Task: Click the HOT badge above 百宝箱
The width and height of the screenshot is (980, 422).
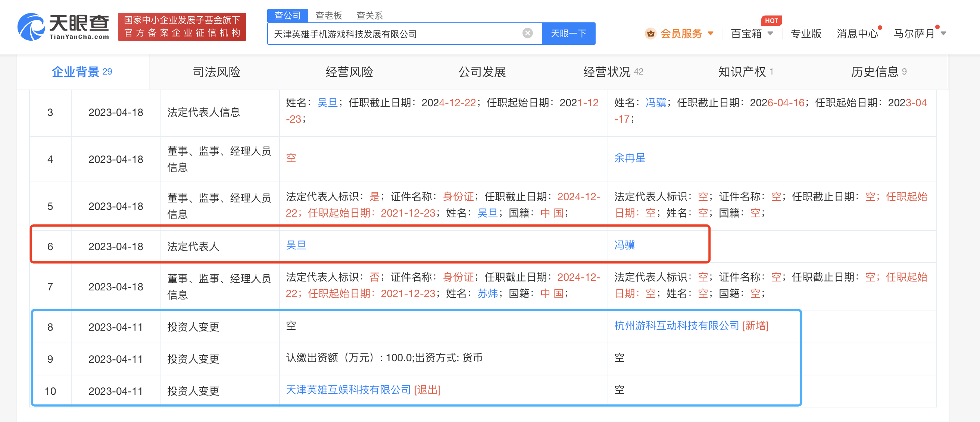Action: pos(771,21)
